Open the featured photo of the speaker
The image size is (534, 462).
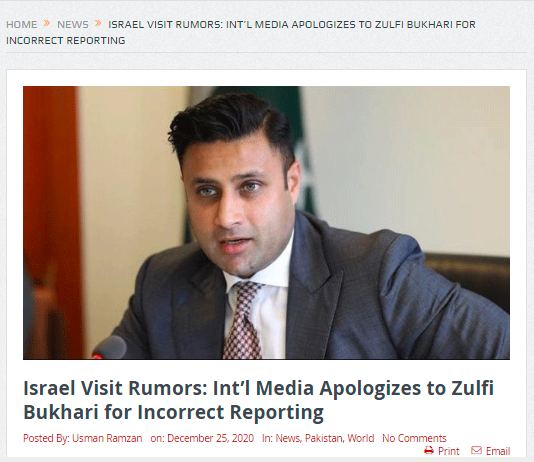coord(266,223)
